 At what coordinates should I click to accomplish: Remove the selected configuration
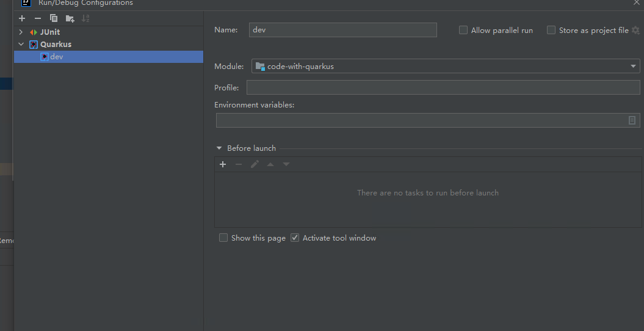pyautogui.click(x=38, y=18)
